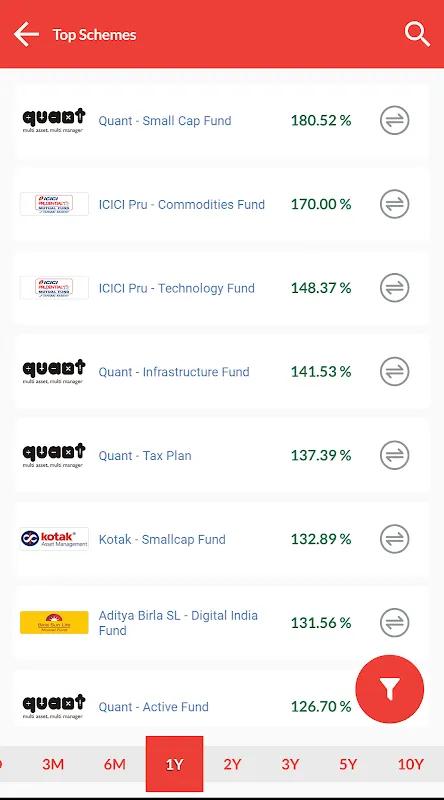444x800 pixels.
Task: Click the Kotak Asset Management logo
Action: point(54,539)
